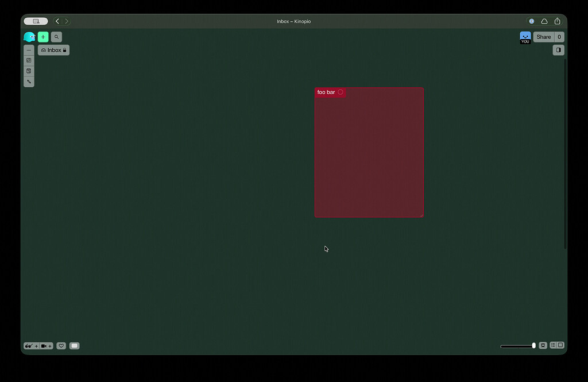This screenshot has height=382, width=588.
Task: Open your user avatar labeled YOU
Action: point(525,37)
